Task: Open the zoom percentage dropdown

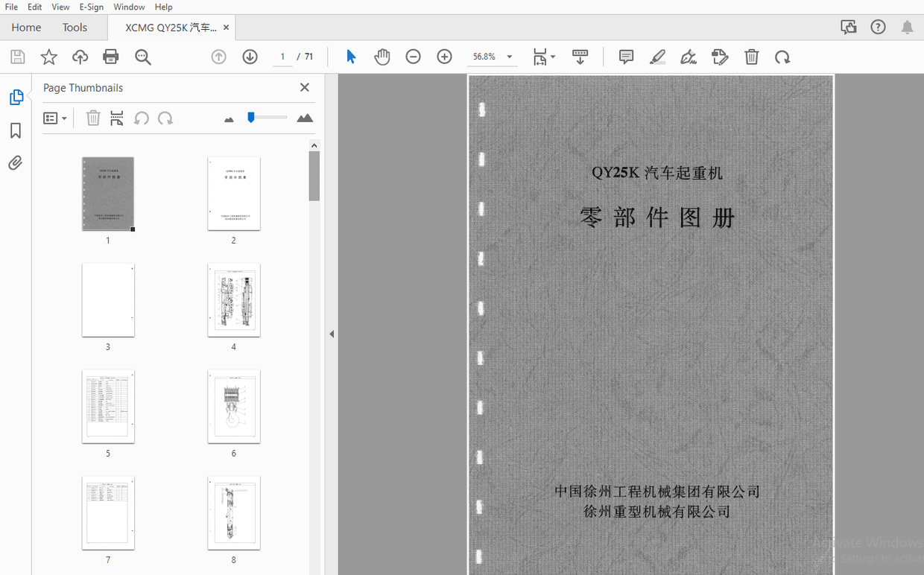Action: click(x=509, y=56)
